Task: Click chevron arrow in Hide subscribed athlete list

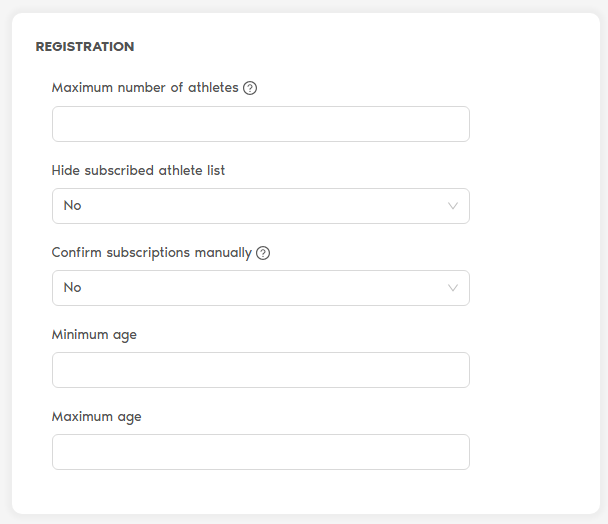Action: (x=453, y=206)
